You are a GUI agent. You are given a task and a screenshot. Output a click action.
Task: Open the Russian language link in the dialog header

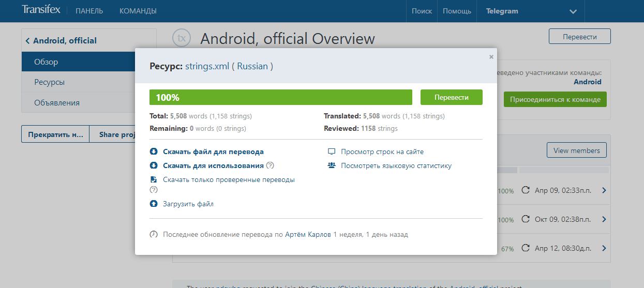tap(252, 66)
